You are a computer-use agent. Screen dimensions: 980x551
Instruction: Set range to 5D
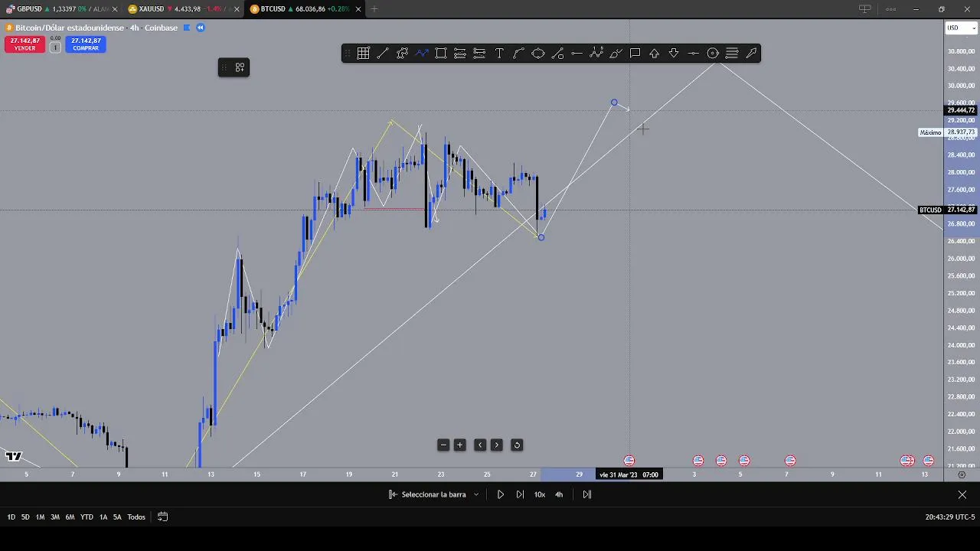click(x=25, y=517)
